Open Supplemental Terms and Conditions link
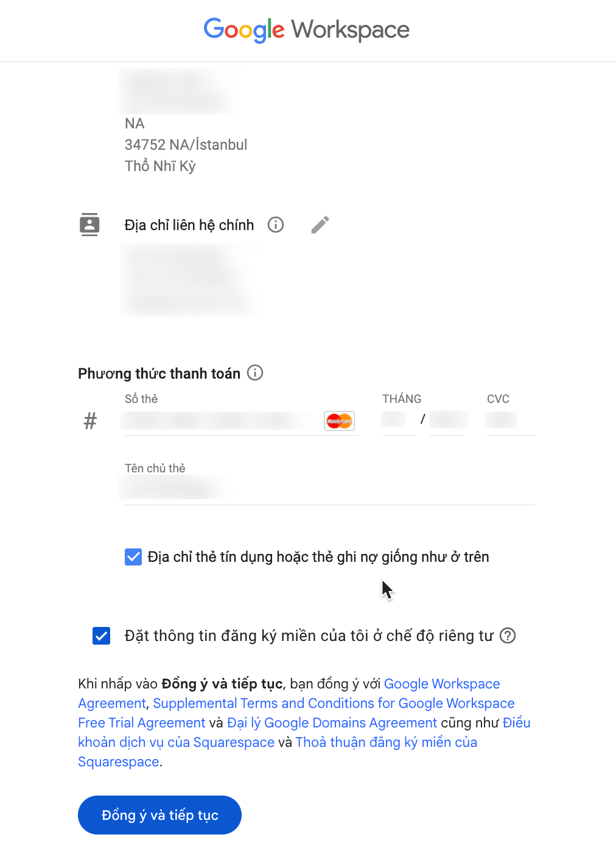The image size is (616, 868). click(x=296, y=713)
